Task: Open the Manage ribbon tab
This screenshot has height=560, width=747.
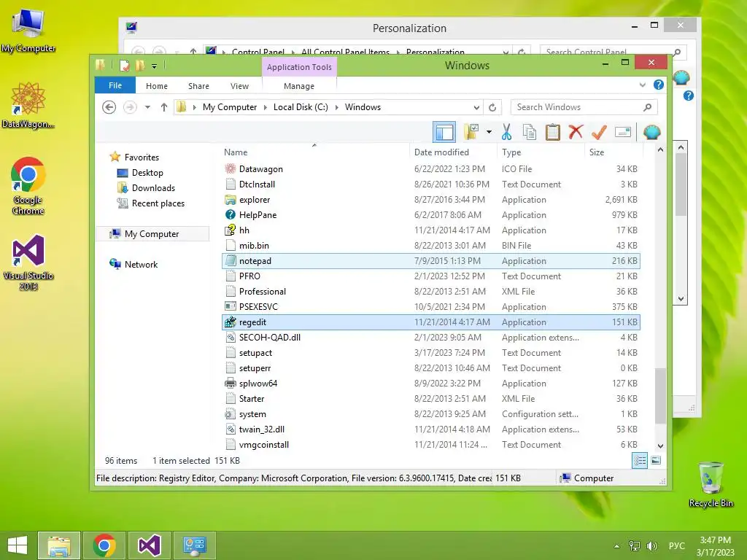Action: 298,86
